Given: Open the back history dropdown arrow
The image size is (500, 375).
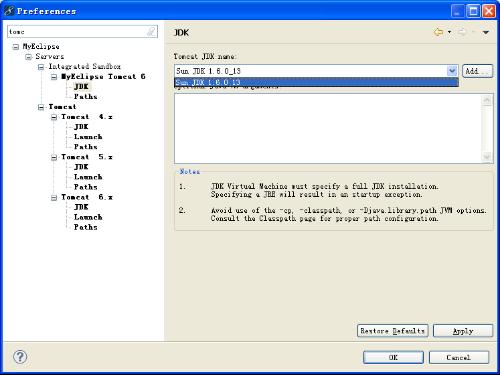Looking at the screenshot, I should pos(449,32).
